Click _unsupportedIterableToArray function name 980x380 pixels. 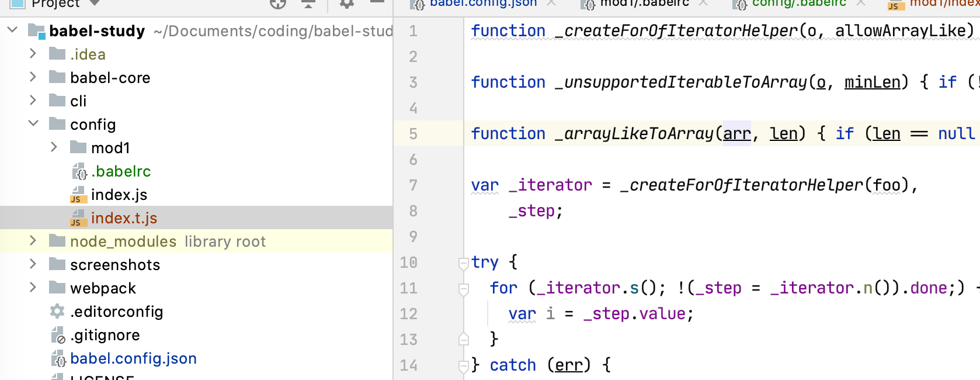pos(681,82)
